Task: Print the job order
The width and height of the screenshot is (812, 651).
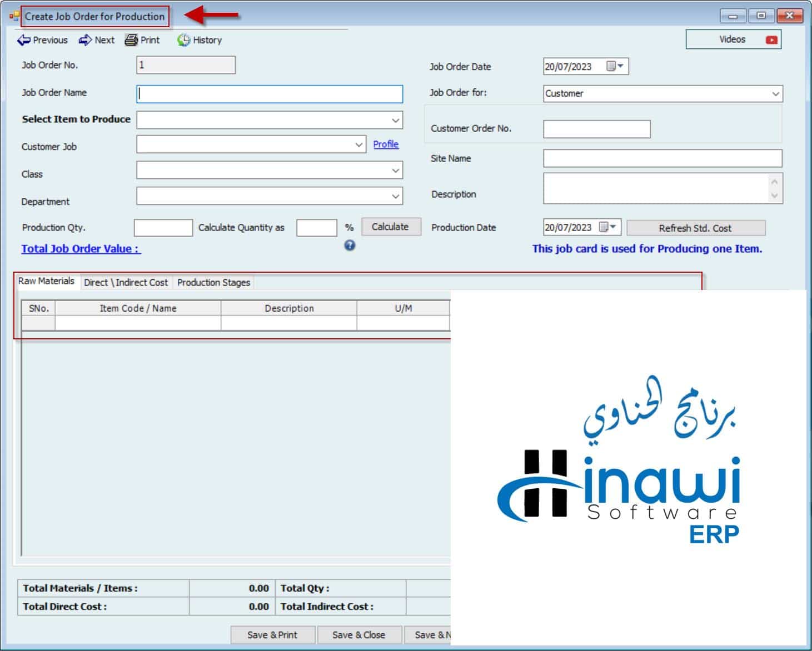Action: pyautogui.click(x=142, y=40)
